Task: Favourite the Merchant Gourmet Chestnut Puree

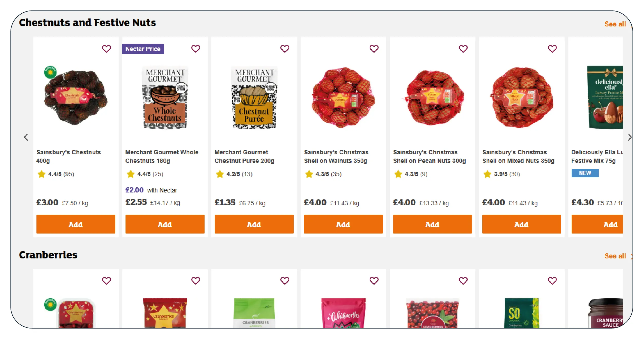Action: pos(285,49)
